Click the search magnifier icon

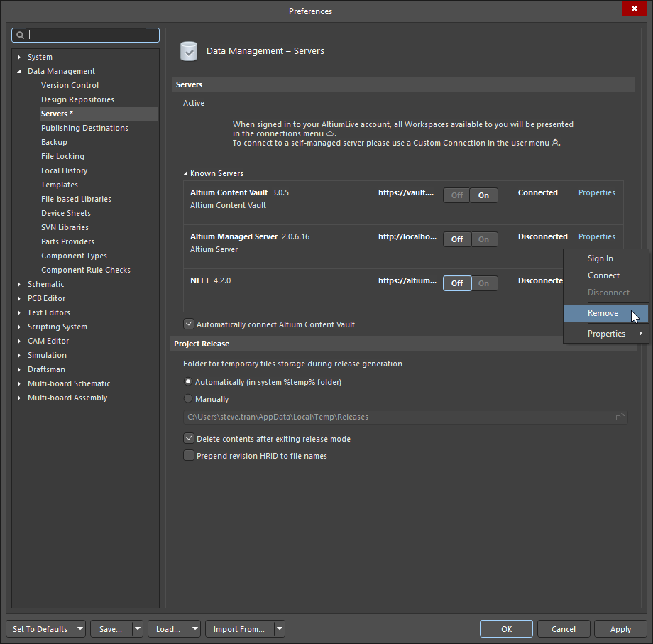pos(20,36)
